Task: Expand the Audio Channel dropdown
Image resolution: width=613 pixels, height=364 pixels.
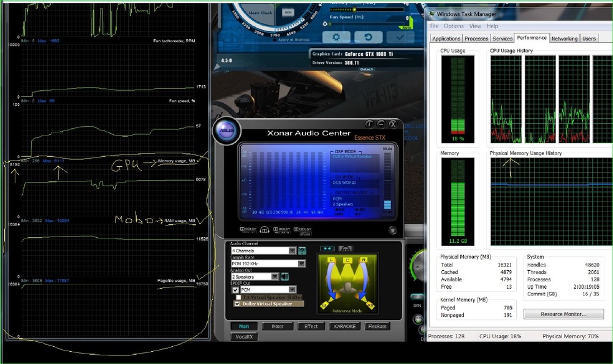Action: [292, 251]
